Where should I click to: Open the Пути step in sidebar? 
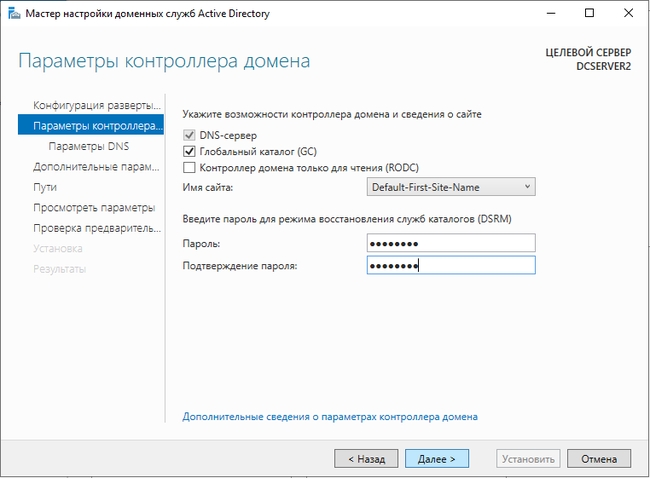(45, 187)
